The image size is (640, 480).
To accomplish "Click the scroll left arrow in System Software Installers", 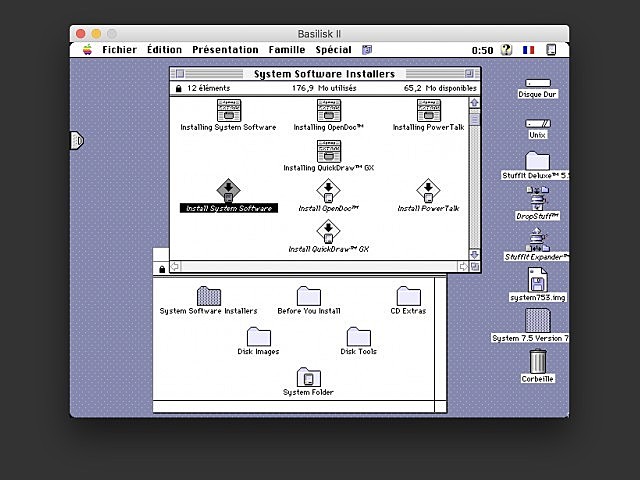I will (x=175, y=267).
